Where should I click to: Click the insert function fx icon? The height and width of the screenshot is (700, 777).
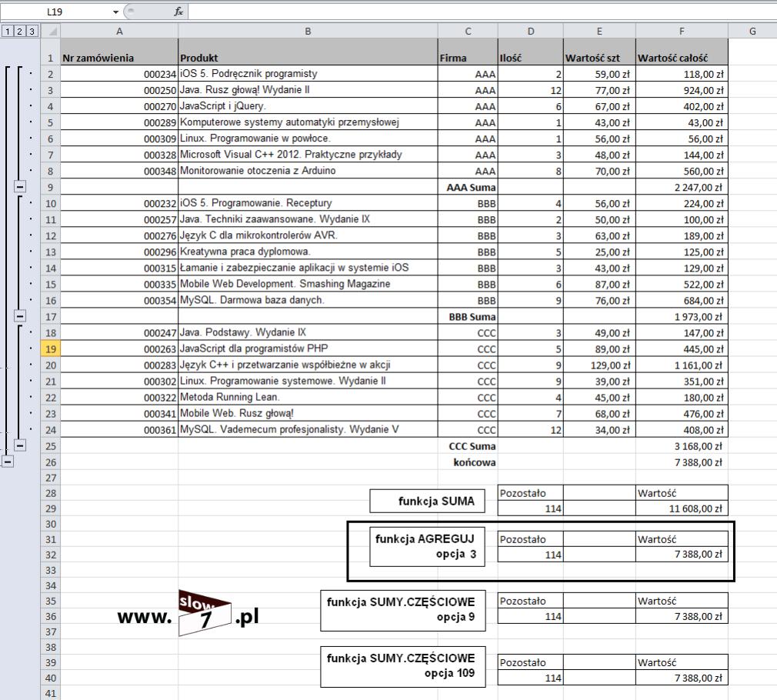(x=178, y=12)
